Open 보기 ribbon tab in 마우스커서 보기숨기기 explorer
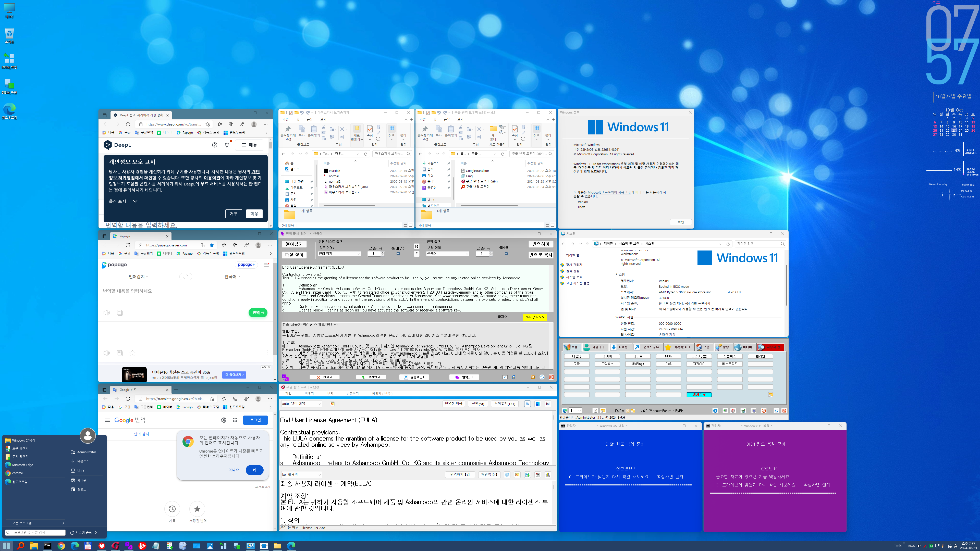The width and height of the screenshot is (980, 551). point(323,119)
